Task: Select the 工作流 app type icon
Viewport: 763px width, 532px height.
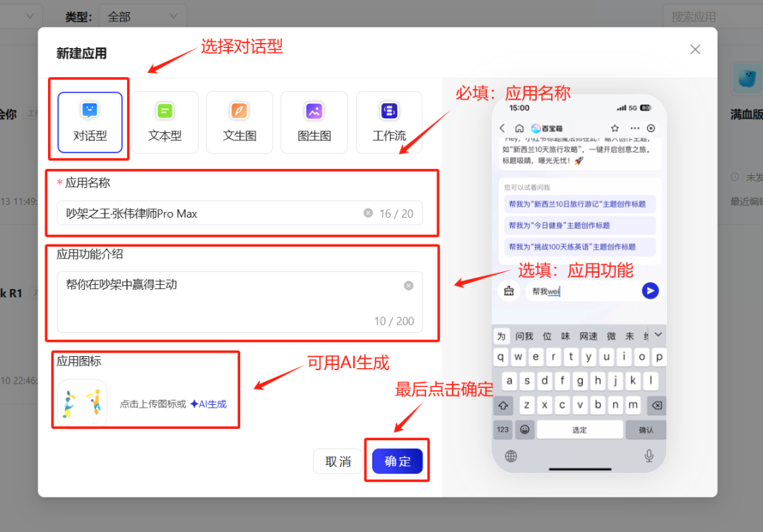Action: pyautogui.click(x=389, y=112)
